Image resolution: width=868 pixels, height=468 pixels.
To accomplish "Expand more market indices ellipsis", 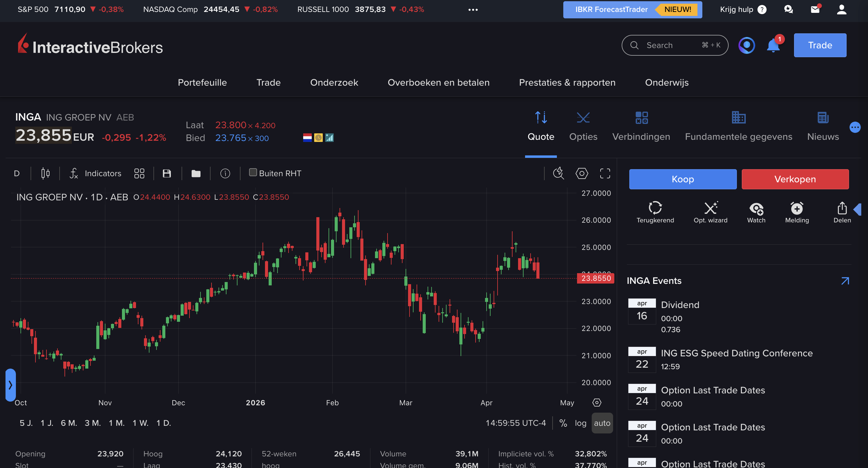I will coord(473,9).
